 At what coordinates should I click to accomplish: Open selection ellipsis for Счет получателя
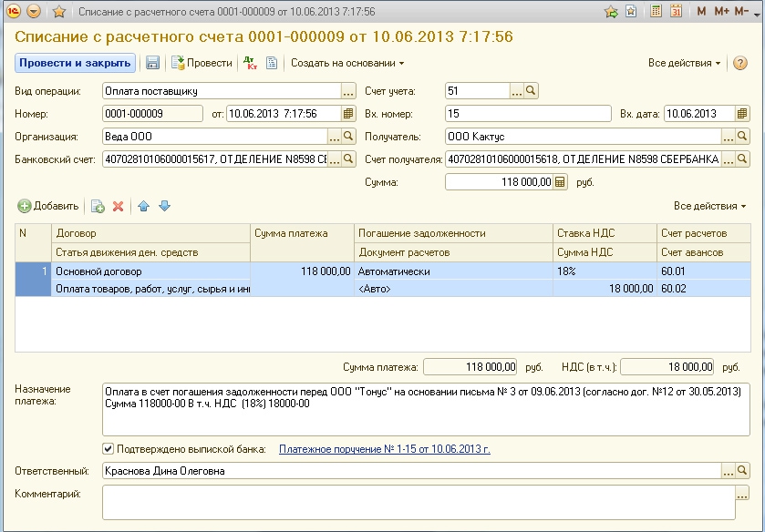[729, 159]
